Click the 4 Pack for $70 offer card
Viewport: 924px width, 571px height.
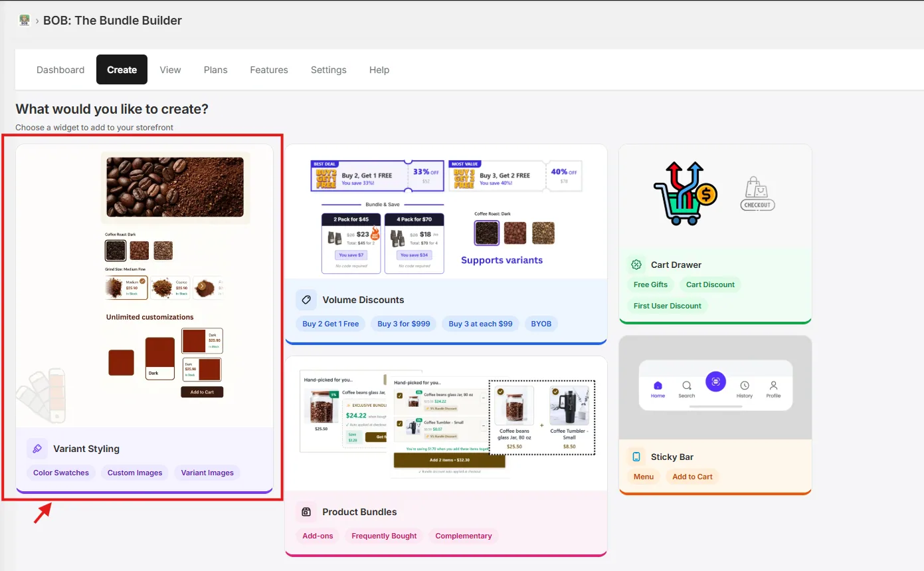[x=414, y=243]
